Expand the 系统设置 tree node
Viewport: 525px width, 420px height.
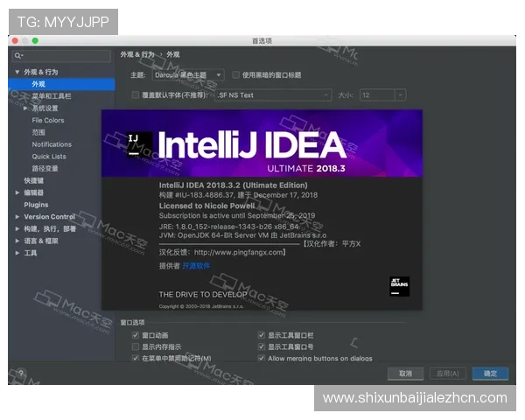(x=25, y=108)
